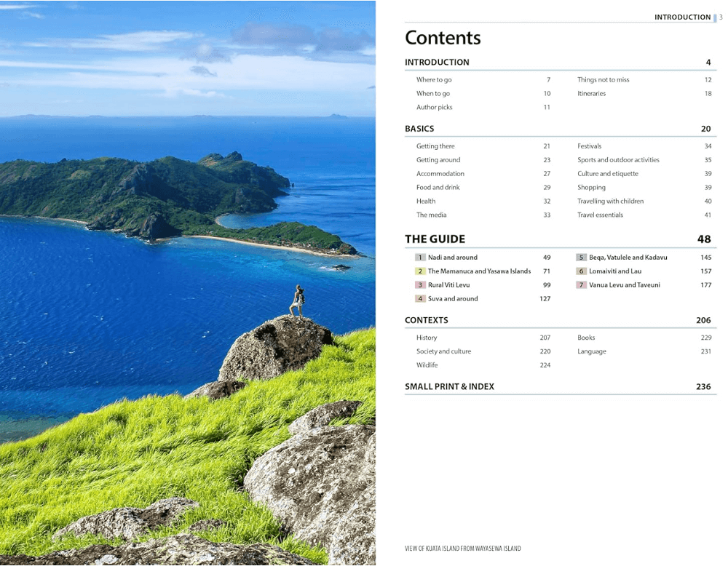Click the hiker standing on the rock
This screenshot has width=728, height=566.
297,300
